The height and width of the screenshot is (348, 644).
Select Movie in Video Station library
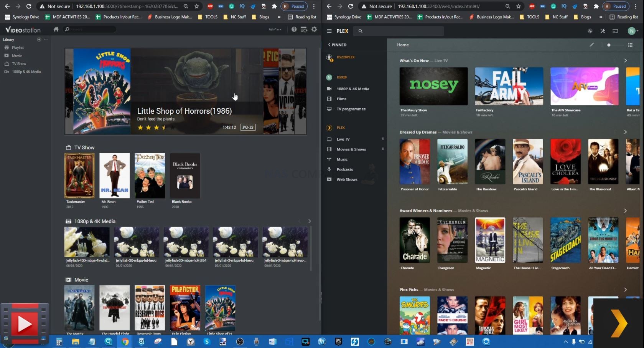16,56
